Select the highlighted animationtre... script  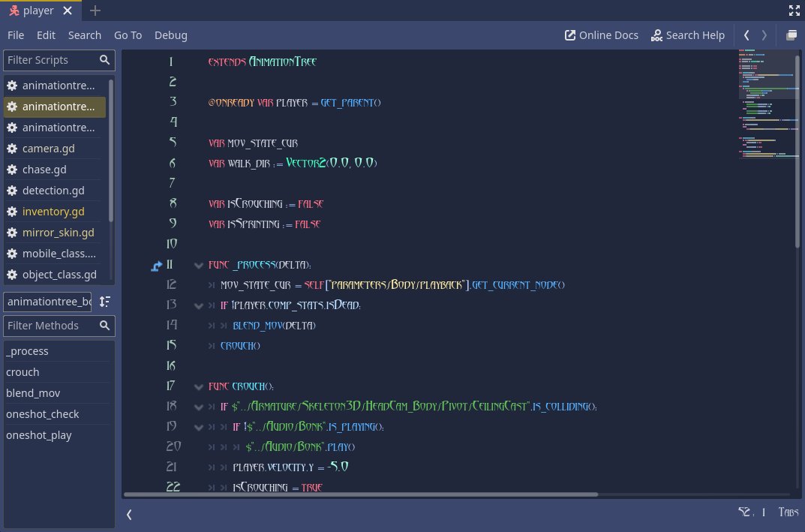pos(55,107)
